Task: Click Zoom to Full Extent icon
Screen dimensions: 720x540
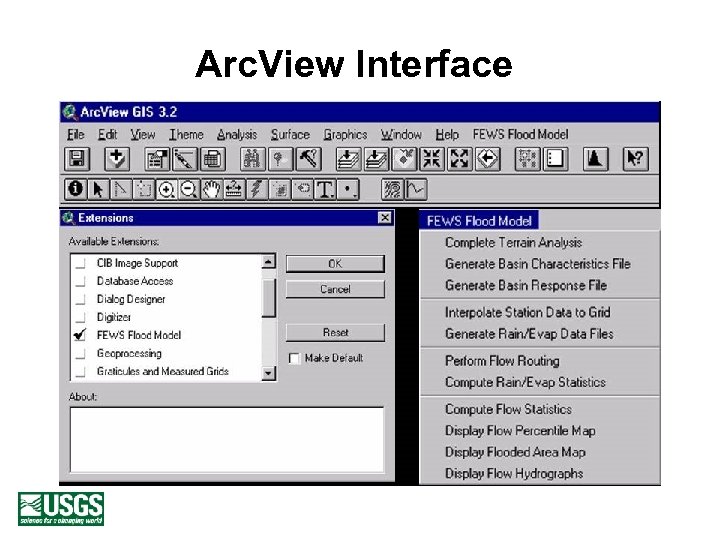Action: pyautogui.click(x=348, y=159)
